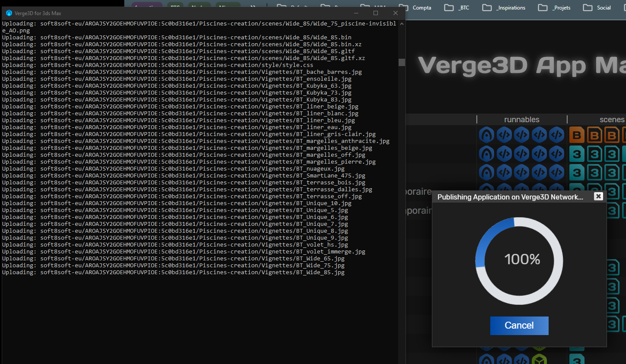Click the console scrollbar thumb
This screenshot has height=364, width=626.
click(402, 62)
